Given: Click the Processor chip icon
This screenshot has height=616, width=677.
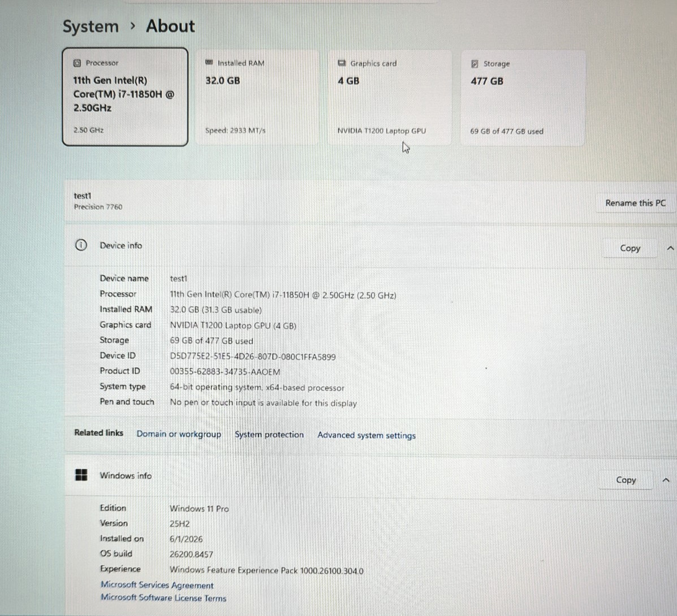Looking at the screenshot, I should click(77, 63).
